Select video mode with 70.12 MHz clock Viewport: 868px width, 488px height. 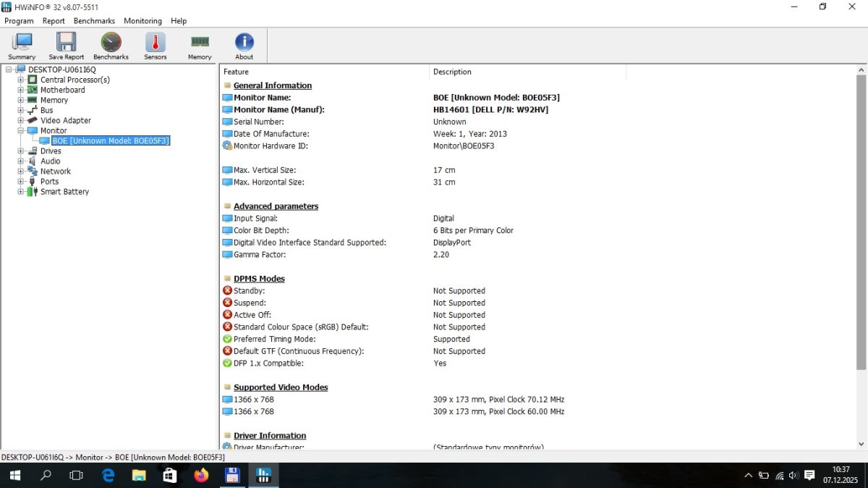[537, 400]
